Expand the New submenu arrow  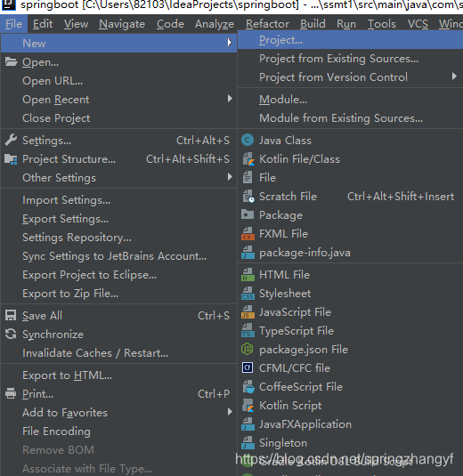tap(230, 43)
